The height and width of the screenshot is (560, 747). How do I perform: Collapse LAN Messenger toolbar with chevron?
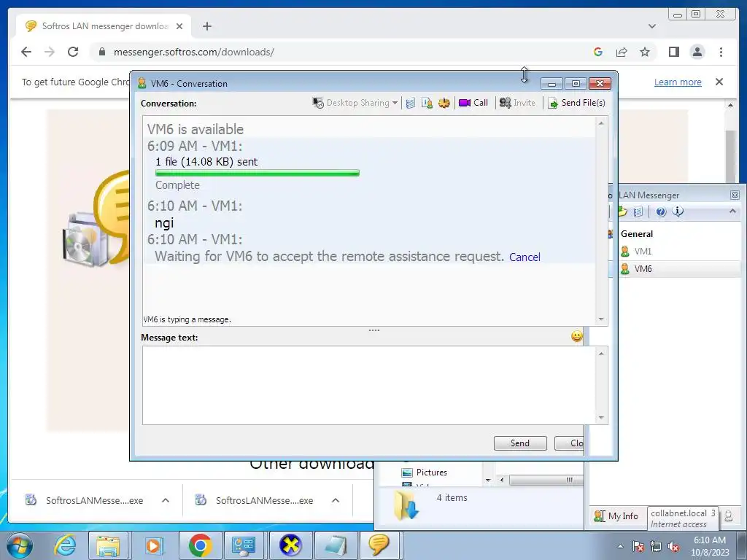click(x=732, y=211)
